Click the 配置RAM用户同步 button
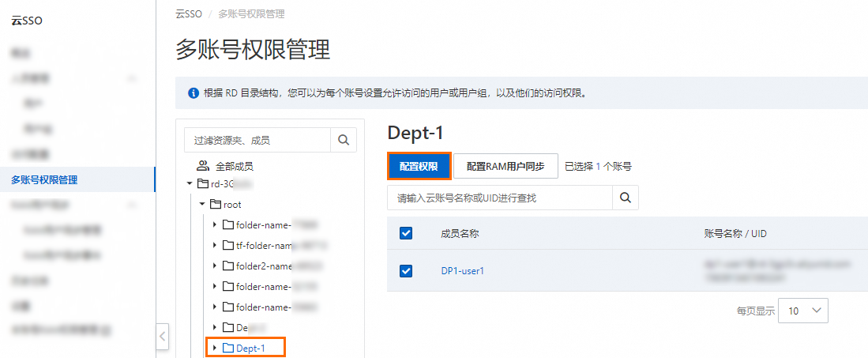Image resolution: width=868 pixels, height=358 pixels. 505,166
